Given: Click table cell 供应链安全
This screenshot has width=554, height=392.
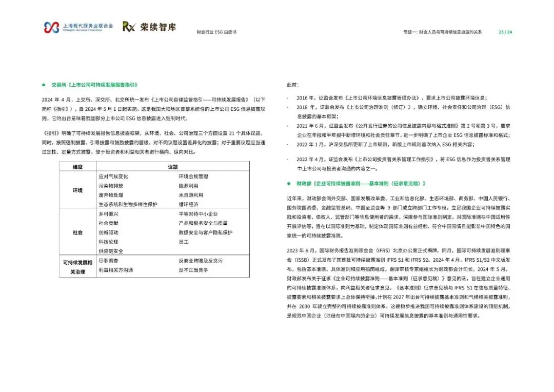Looking at the screenshot, I should (x=111, y=251).
